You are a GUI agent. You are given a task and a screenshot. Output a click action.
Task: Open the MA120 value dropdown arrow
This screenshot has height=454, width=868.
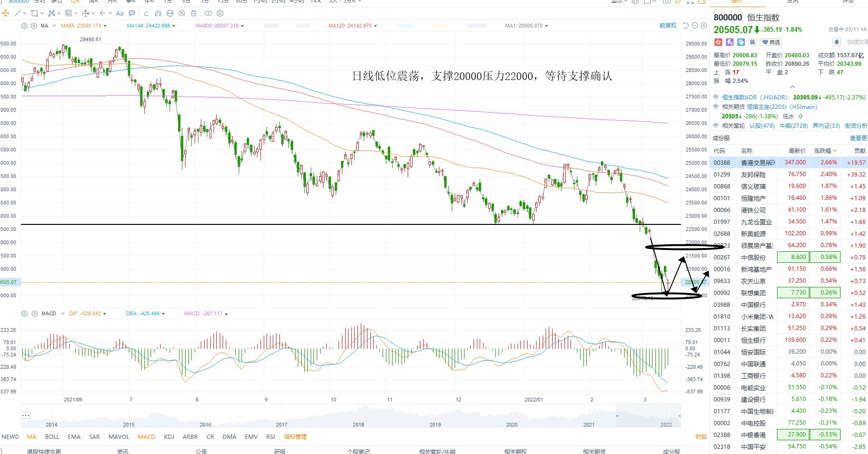pyautogui.click(x=376, y=26)
